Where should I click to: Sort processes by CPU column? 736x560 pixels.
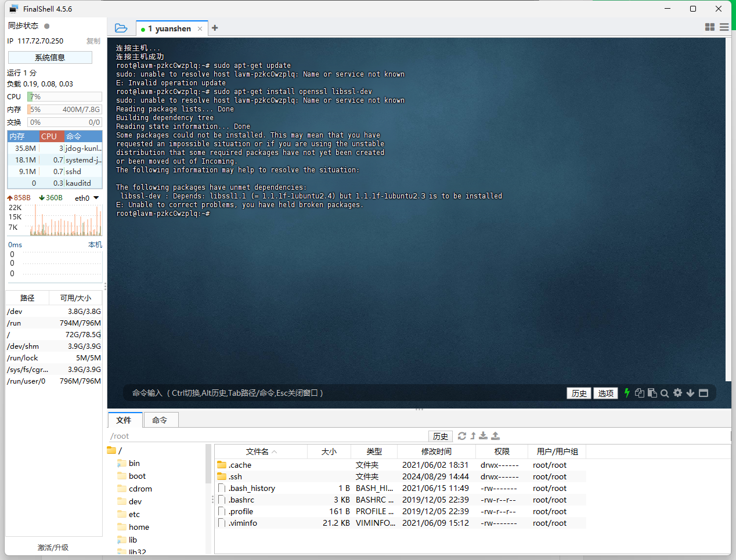point(51,136)
